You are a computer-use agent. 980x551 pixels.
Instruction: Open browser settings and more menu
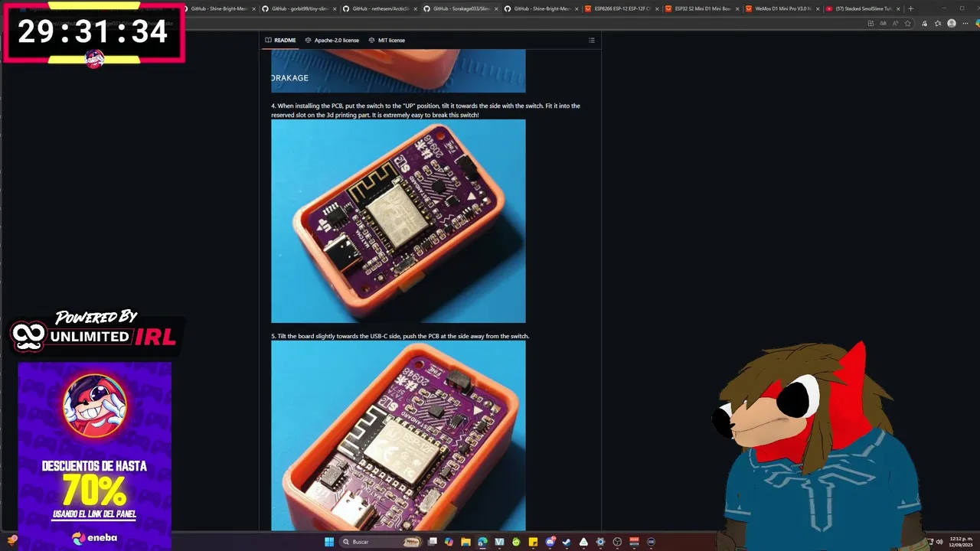pyautogui.click(x=965, y=24)
